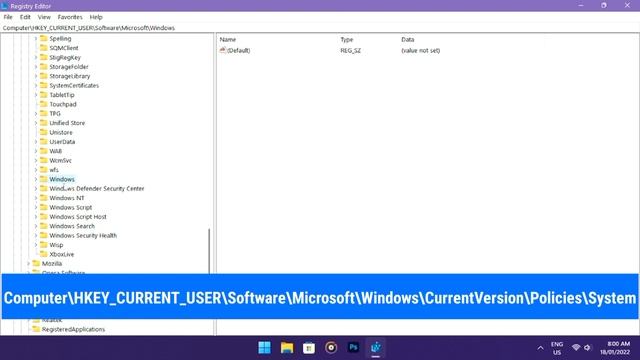Select the StigRegKey folder icon

pyautogui.click(x=44, y=57)
